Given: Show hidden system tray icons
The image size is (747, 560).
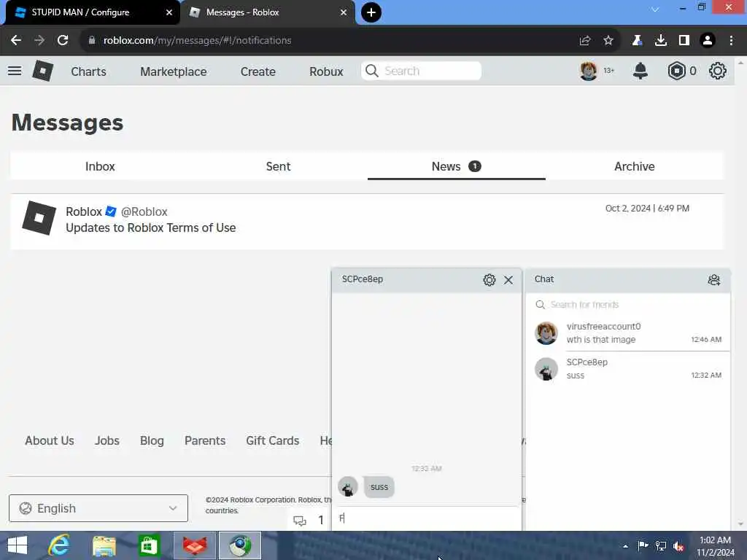Looking at the screenshot, I should point(625,546).
